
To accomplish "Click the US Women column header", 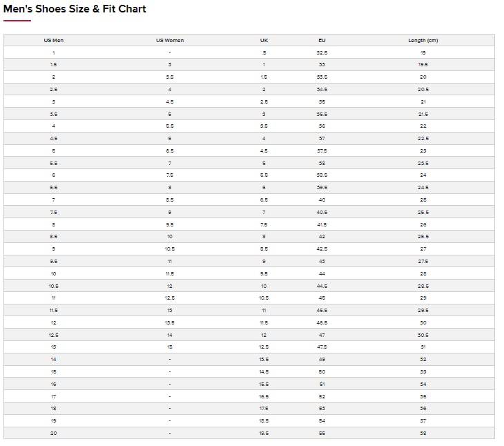I will coord(170,41).
